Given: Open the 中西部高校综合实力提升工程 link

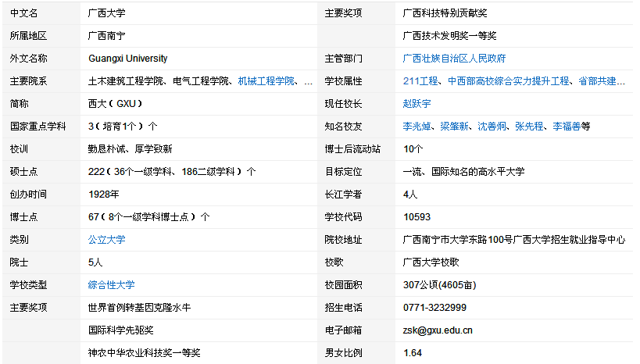Looking at the screenshot, I should coord(509,81).
